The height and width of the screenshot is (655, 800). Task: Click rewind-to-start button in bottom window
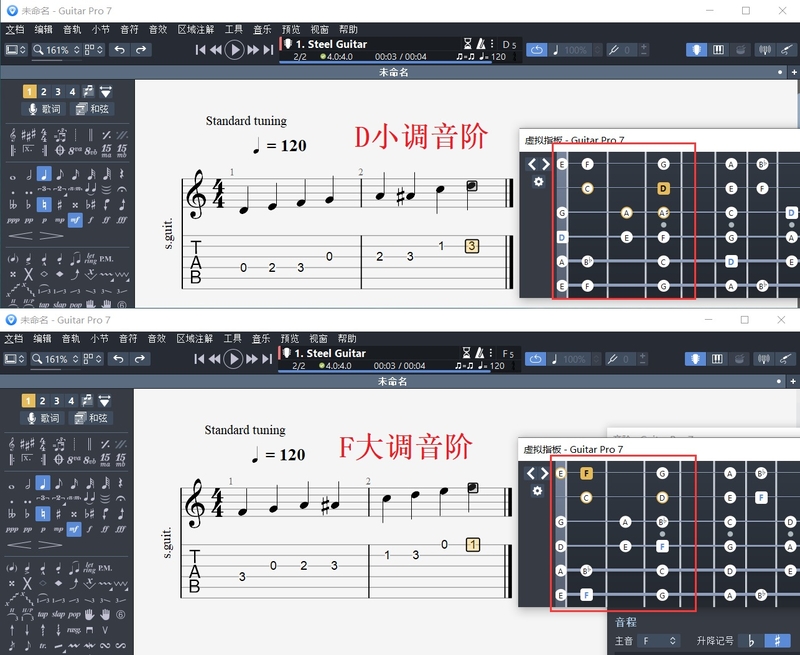(x=201, y=358)
